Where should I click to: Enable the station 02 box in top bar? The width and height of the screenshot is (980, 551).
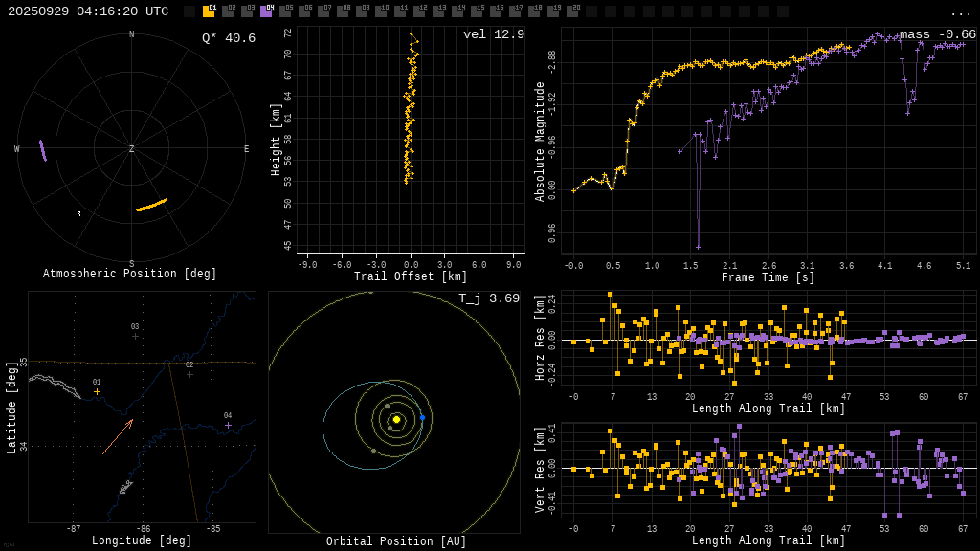point(228,11)
